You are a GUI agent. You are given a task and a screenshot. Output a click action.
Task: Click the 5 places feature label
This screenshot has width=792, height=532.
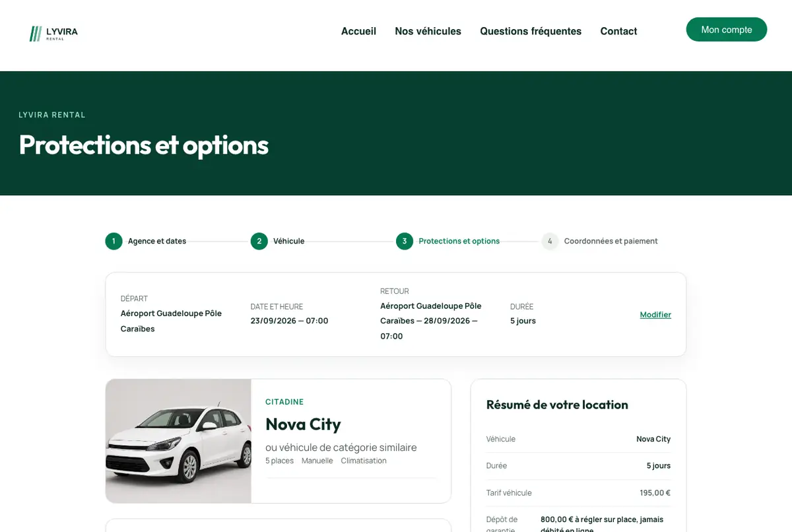coord(279,461)
